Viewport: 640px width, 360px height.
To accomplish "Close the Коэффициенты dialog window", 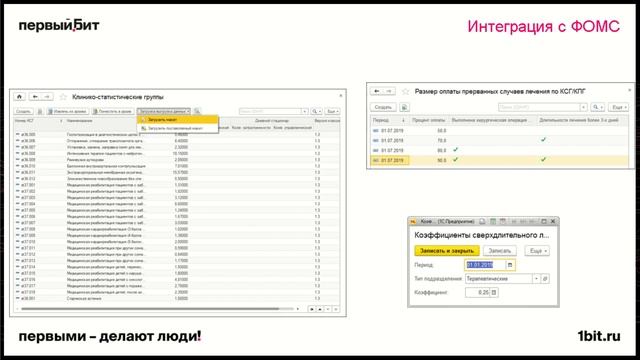I will 553,221.
